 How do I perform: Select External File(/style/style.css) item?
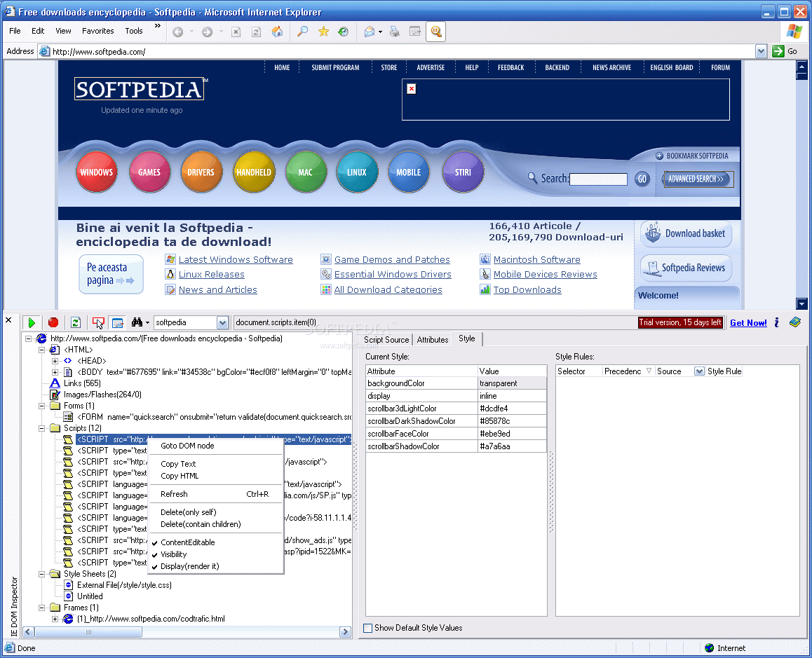(124, 585)
